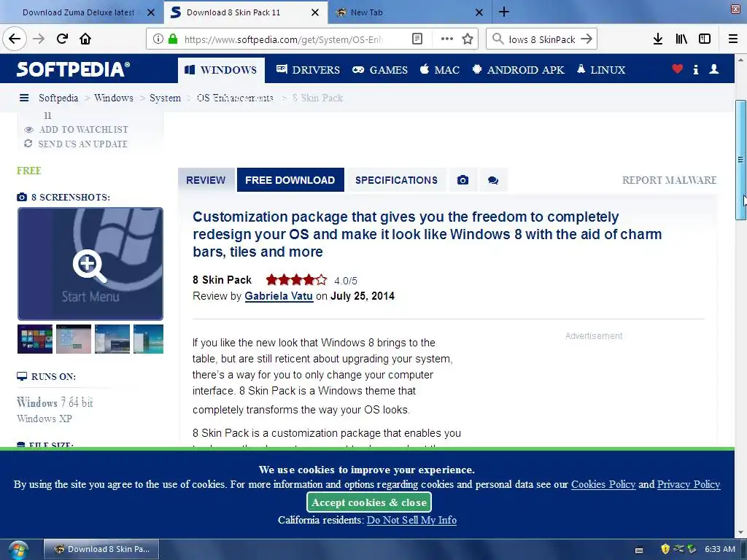Open the Drivers section
The height and width of the screenshot is (560, 747).
click(308, 70)
